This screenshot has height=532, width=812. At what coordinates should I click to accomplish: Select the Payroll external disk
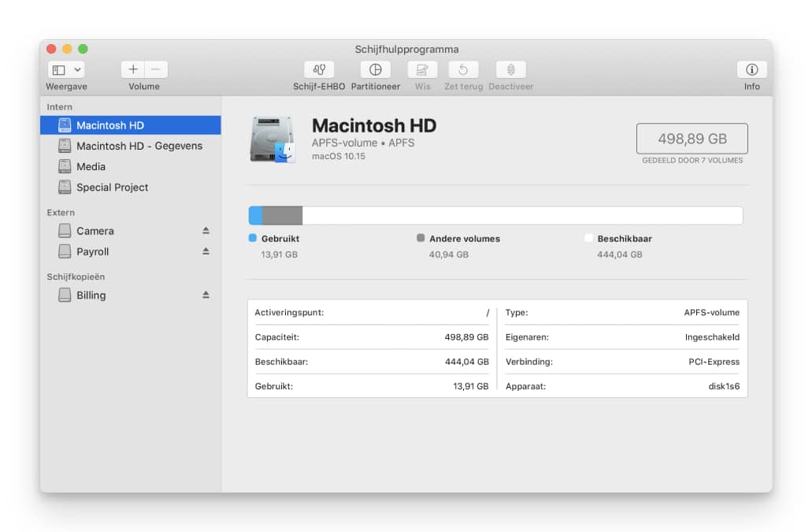click(x=131, y=251)
